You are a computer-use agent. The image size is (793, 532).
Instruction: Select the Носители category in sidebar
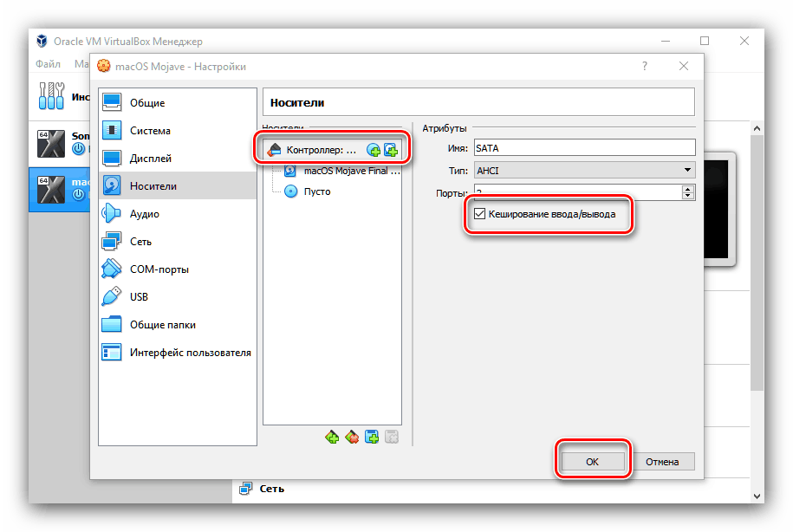tap(178, 186)
